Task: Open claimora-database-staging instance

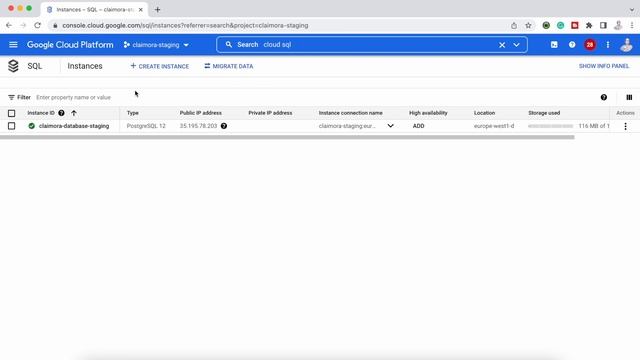Action: pos(74,126)
